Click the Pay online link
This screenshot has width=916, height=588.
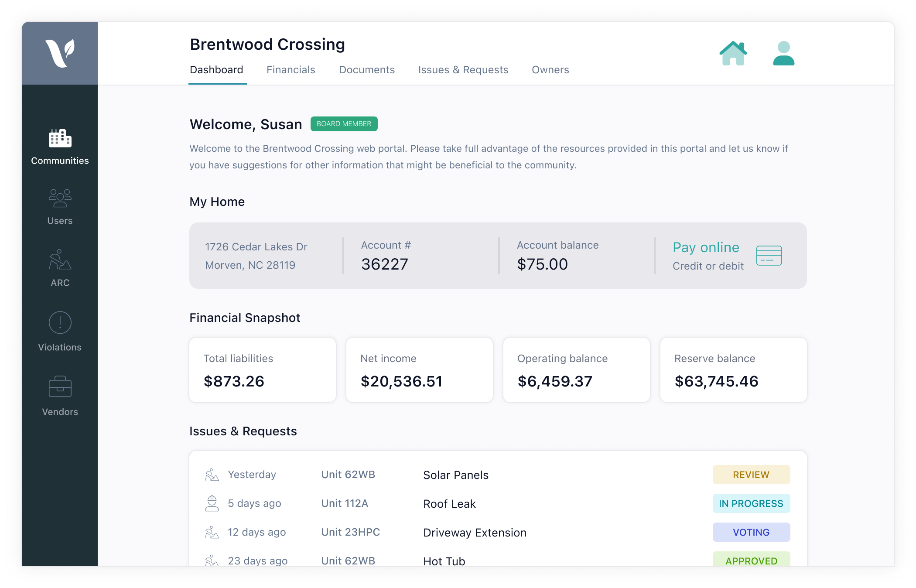tap(706, 247)
